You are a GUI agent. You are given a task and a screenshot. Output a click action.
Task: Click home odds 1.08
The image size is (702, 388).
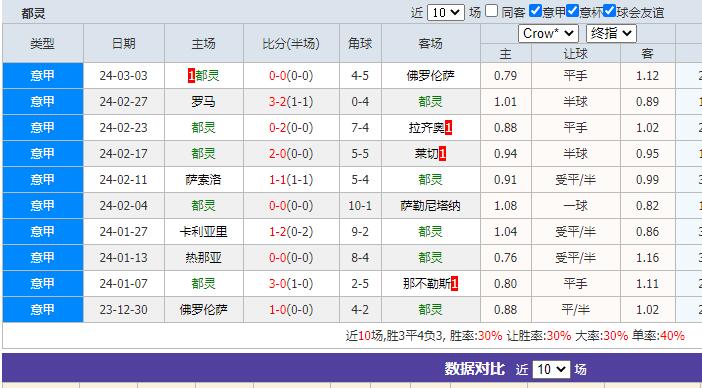505,205
